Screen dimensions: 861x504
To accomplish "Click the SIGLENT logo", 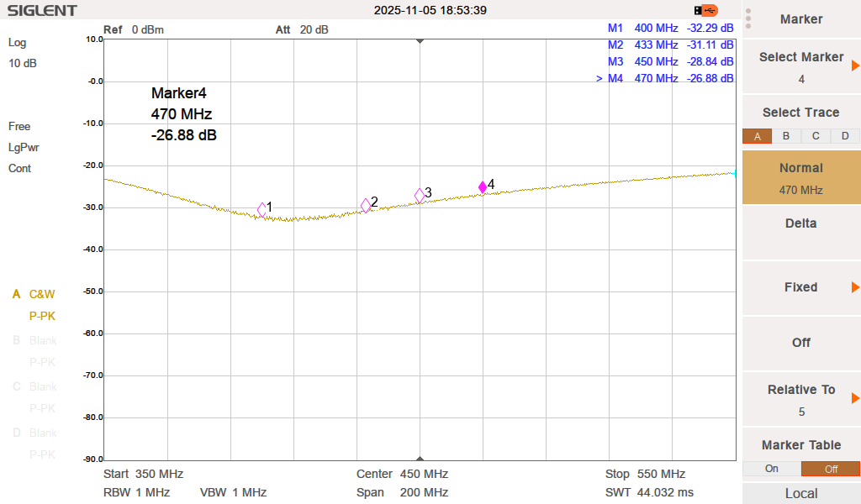I will (42, 11).
